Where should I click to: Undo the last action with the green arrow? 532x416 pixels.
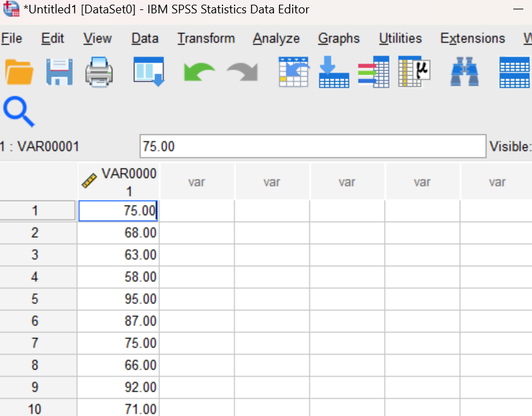tap(198, 72)
